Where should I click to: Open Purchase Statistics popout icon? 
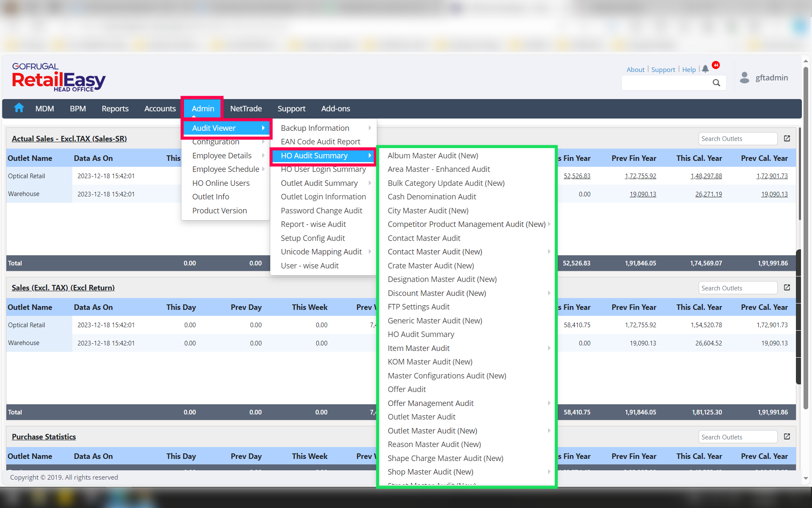tap(787, 436)
